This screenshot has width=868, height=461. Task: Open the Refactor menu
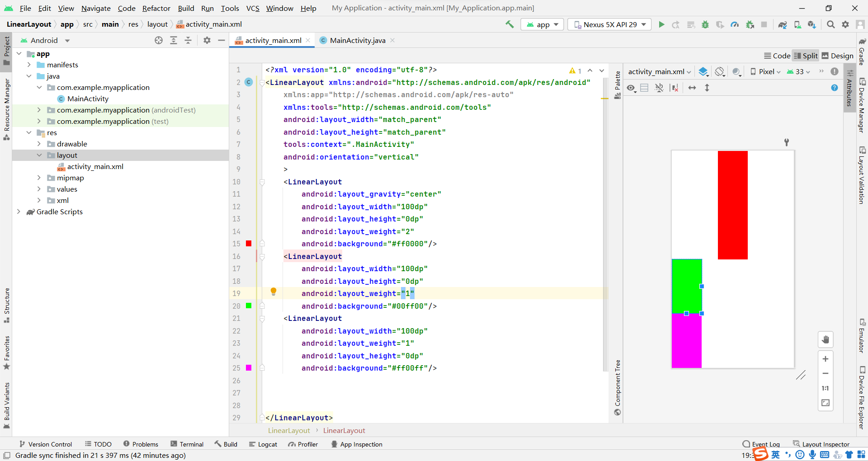156,8
